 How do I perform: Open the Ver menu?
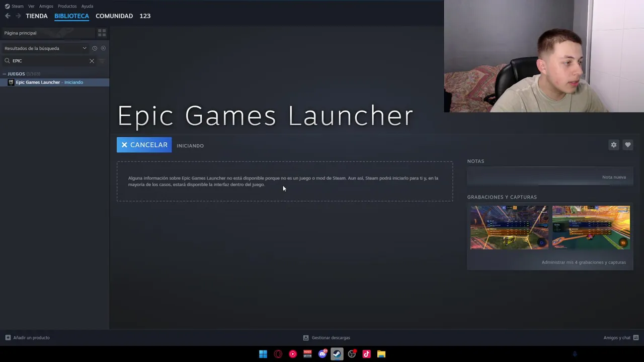(x=31, y=6)
